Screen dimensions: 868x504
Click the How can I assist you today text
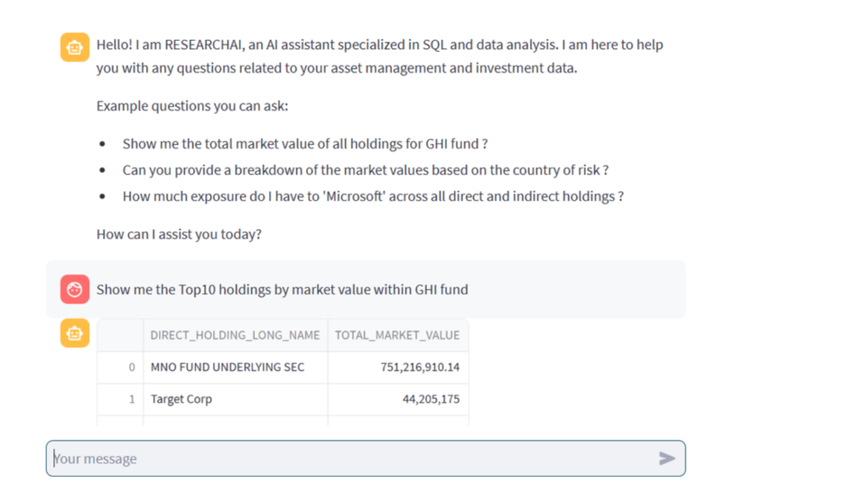(x=179, y=234)
